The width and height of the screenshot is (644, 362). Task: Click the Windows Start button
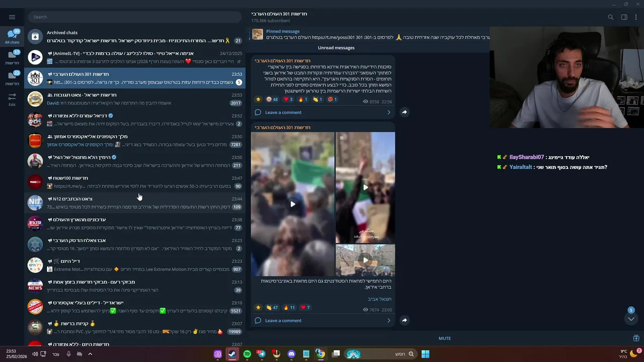[x=425, y=354]
